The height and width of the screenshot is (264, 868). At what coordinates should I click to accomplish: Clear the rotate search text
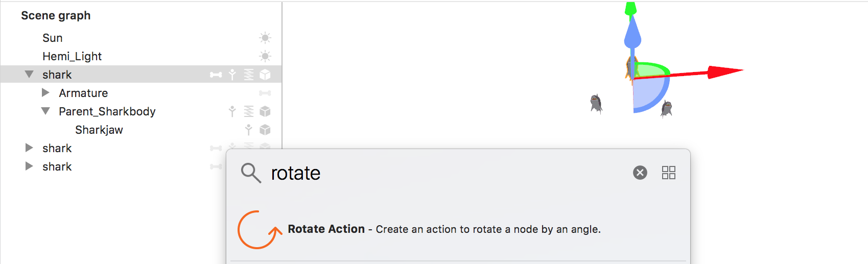click(x=640, y=173)
